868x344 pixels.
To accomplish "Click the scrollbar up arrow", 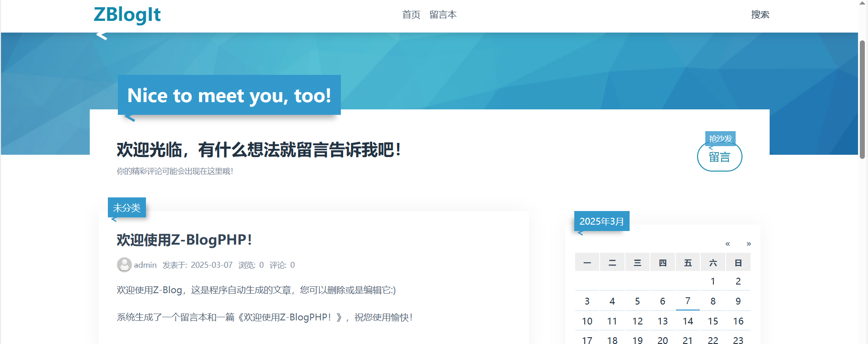I will (x=862, y=3).
